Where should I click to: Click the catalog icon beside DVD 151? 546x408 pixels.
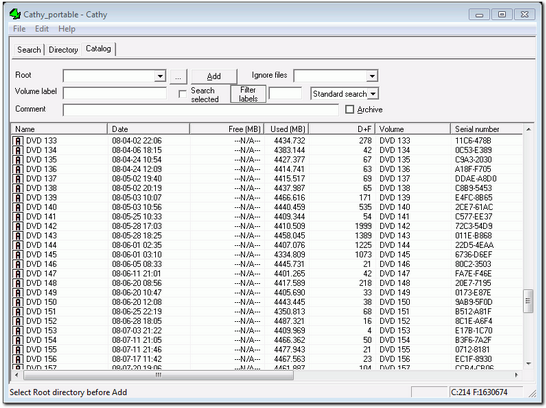coord(18,312)
